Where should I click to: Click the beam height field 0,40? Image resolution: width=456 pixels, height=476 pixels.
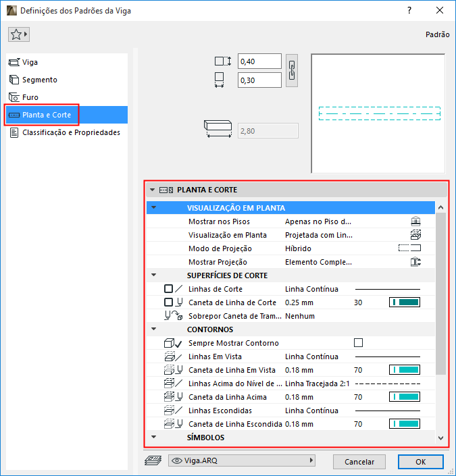pyautogui.click(x=259, y=61)
